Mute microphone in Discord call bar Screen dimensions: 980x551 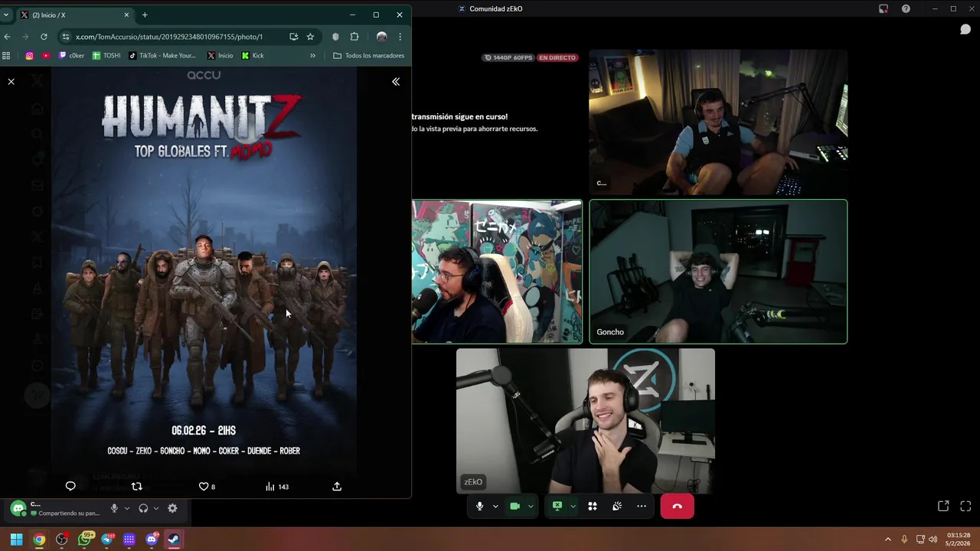pos(480,506)
